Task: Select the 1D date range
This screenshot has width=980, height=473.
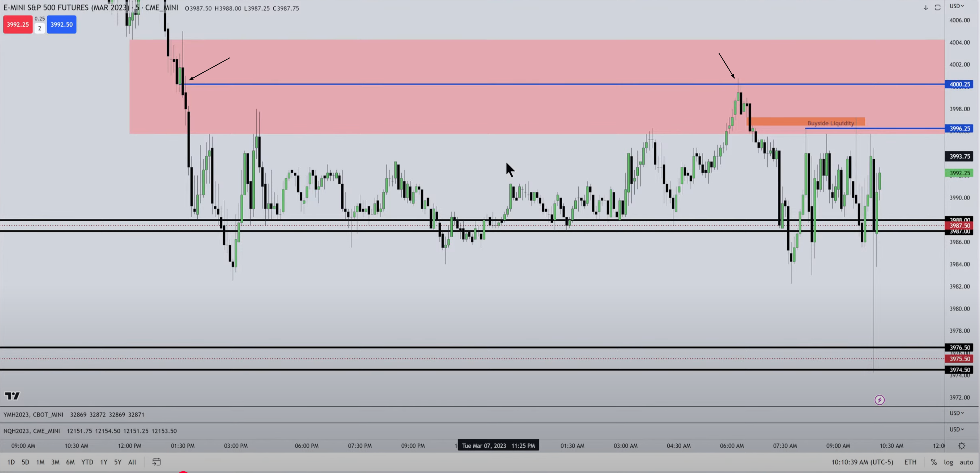Action: pyautogui.click(x=11, y=462)
